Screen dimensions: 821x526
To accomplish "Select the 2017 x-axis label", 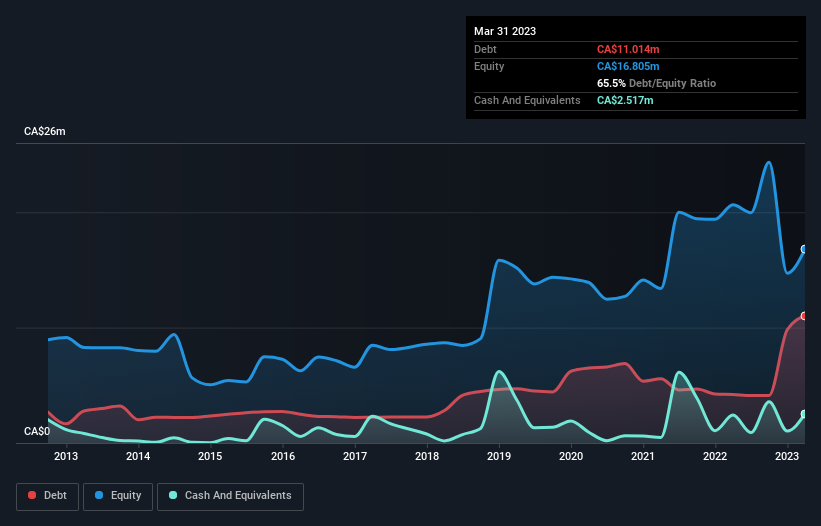I will pyautogui.click(x=355, y=456).
